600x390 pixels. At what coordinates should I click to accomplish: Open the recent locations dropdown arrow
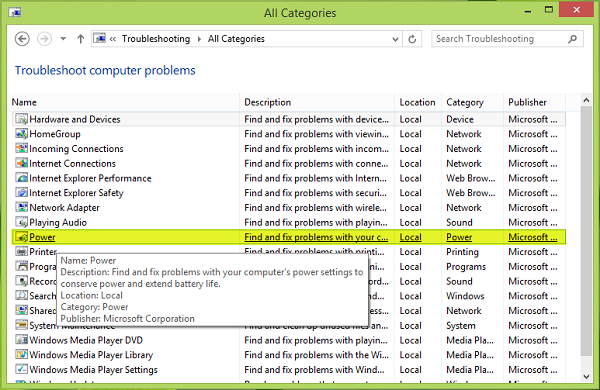(63, 39)
